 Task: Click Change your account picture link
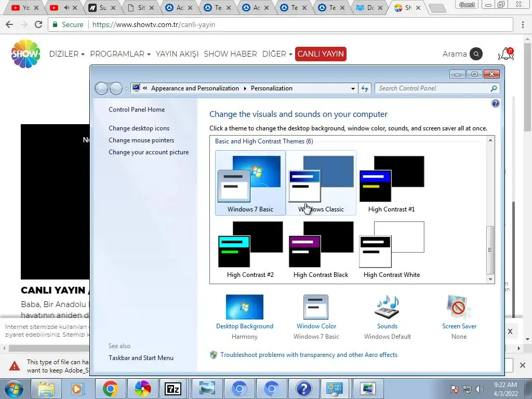point(149,152)
